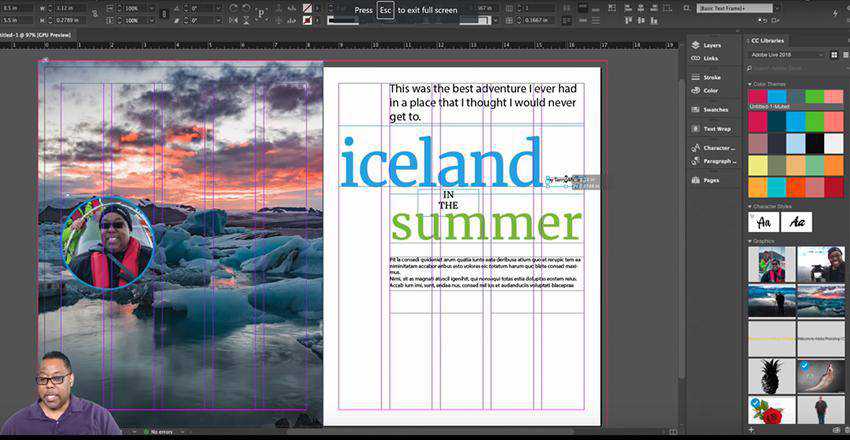The width and height of the screenshot is (850, 440).
Task: Click the first character style Aa preview
Action: click(x=763, y=222)
